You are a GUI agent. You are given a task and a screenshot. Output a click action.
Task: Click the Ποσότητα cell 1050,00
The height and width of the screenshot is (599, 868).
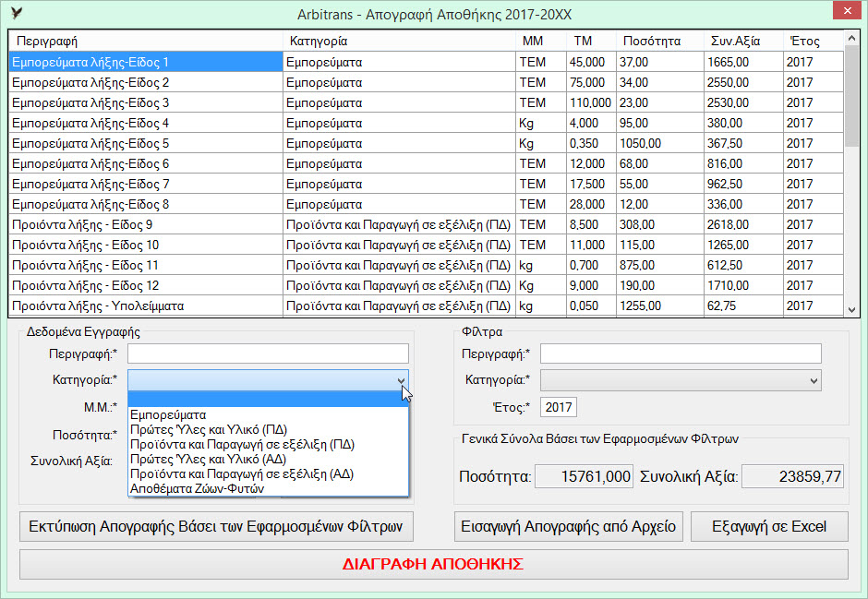tap(660, 143)
